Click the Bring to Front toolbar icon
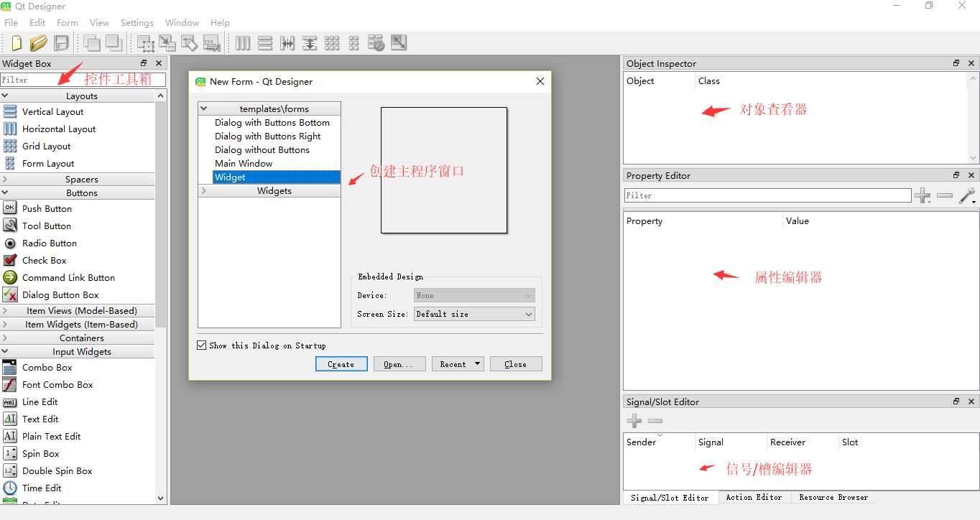This screenshot has width=980, height=520. point(114,43)
